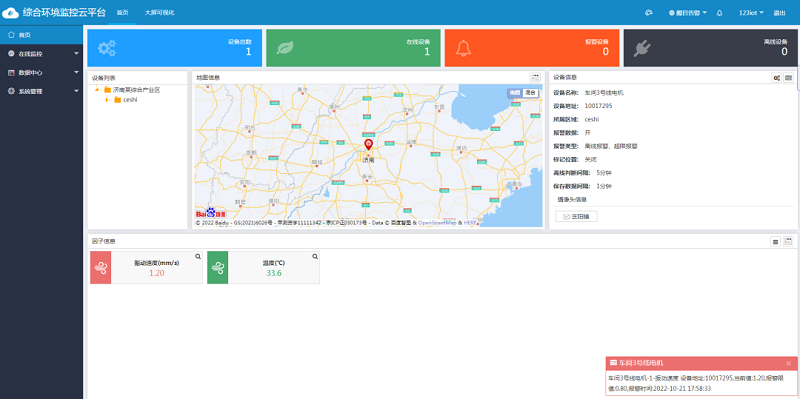
Task: Expand the ceshi tree node arrow
Action: pos(107,99)
